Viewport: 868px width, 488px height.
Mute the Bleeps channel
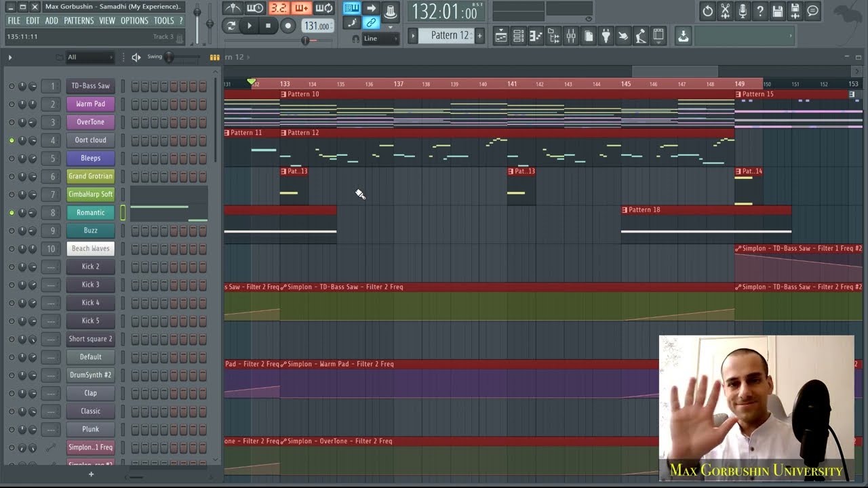[12, 159]
